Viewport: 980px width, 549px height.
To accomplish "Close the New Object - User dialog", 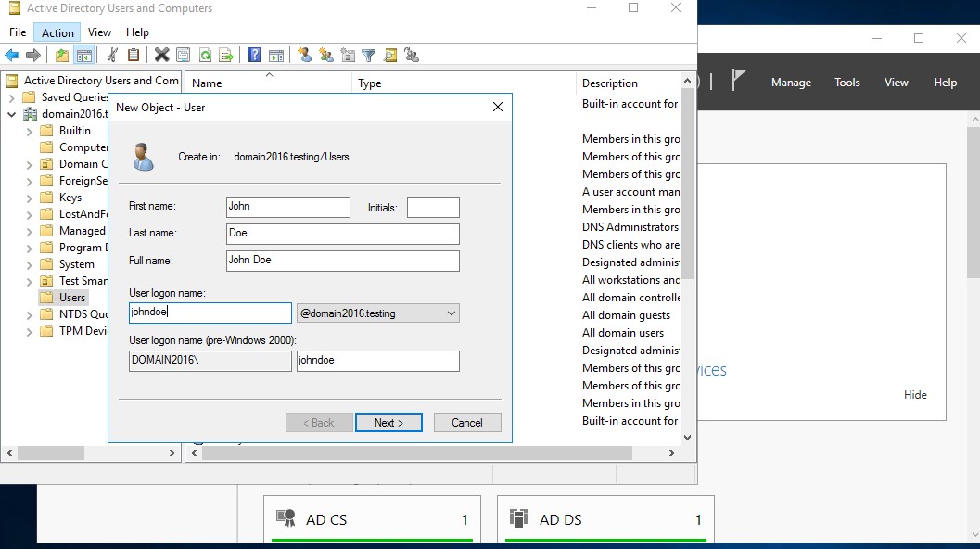I will [x=498, y=107].
